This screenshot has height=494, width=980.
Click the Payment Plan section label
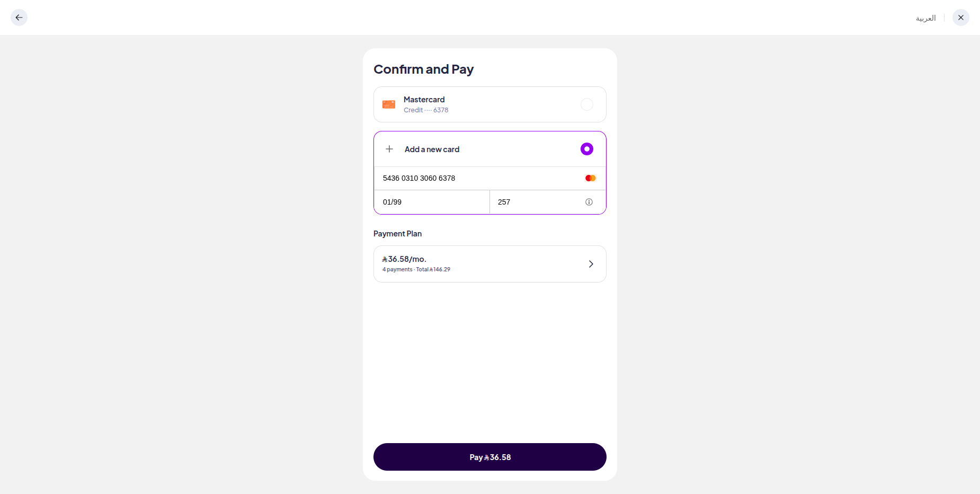[x=397, y=234]
